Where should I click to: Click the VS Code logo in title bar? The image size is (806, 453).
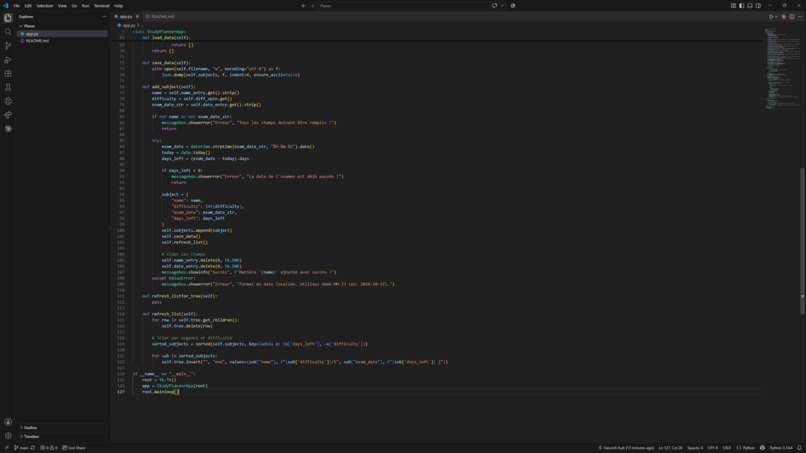6,6
